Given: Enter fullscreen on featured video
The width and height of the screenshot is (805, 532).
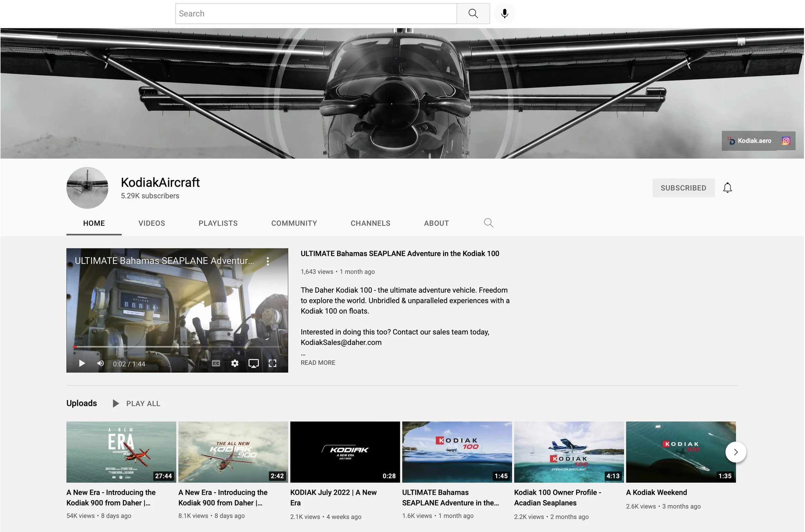Looking at the screenshot, I should coord(272,364).
